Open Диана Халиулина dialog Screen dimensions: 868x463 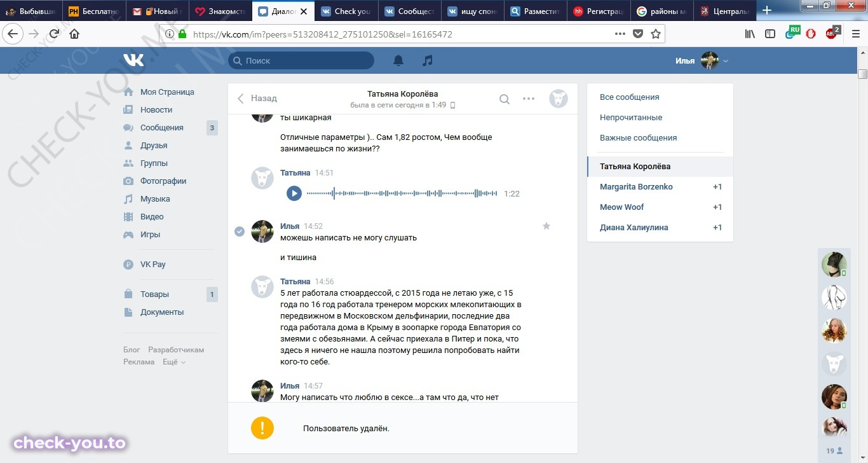click(x=660, y=228)
